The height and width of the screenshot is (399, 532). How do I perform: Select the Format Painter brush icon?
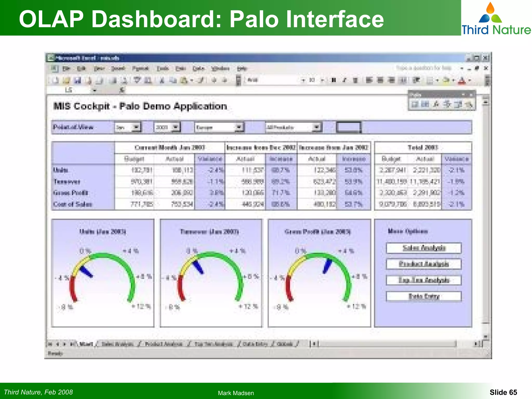tap(201, 81)
